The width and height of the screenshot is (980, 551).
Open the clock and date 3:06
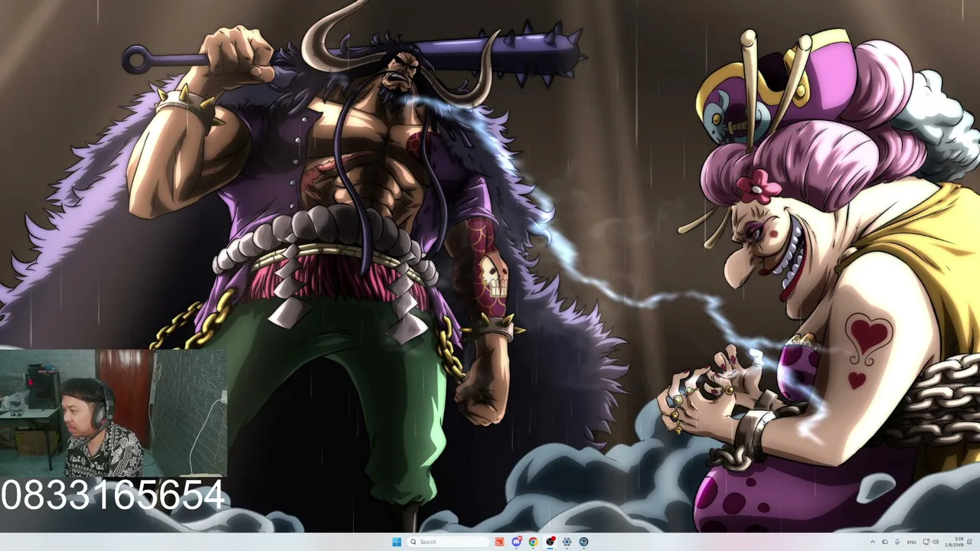[954, 542]
